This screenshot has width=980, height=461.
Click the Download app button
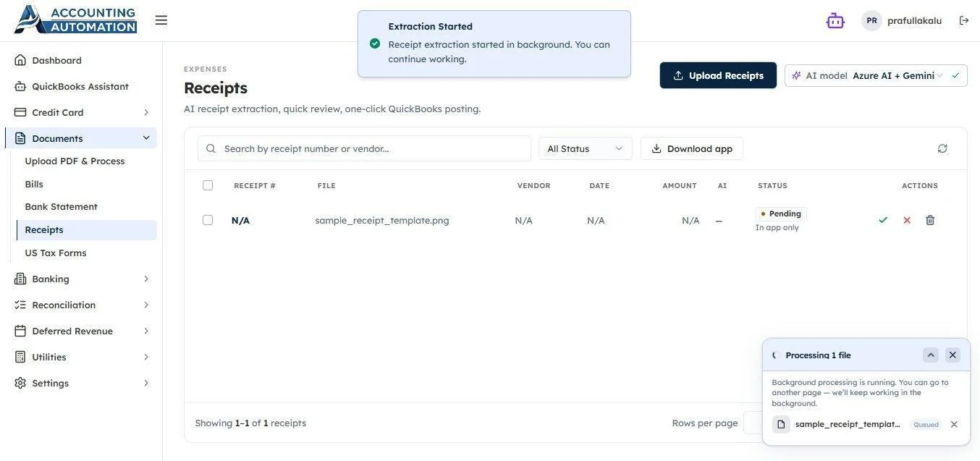(x=692, y=148)
